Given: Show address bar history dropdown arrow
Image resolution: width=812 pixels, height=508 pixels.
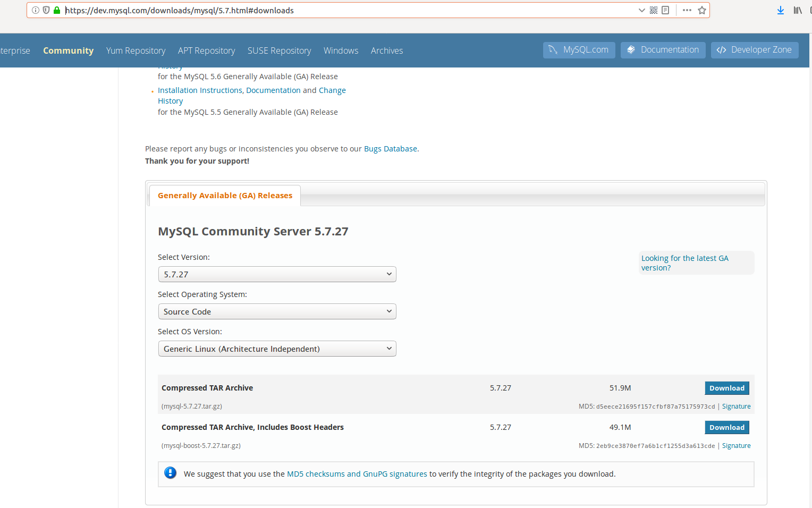Looking at the screenshot, I should pyautogui.click(x=641, y=10).
